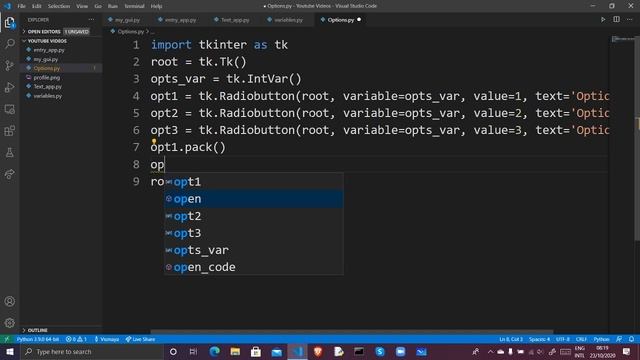Open the Testing flask view

9,153
